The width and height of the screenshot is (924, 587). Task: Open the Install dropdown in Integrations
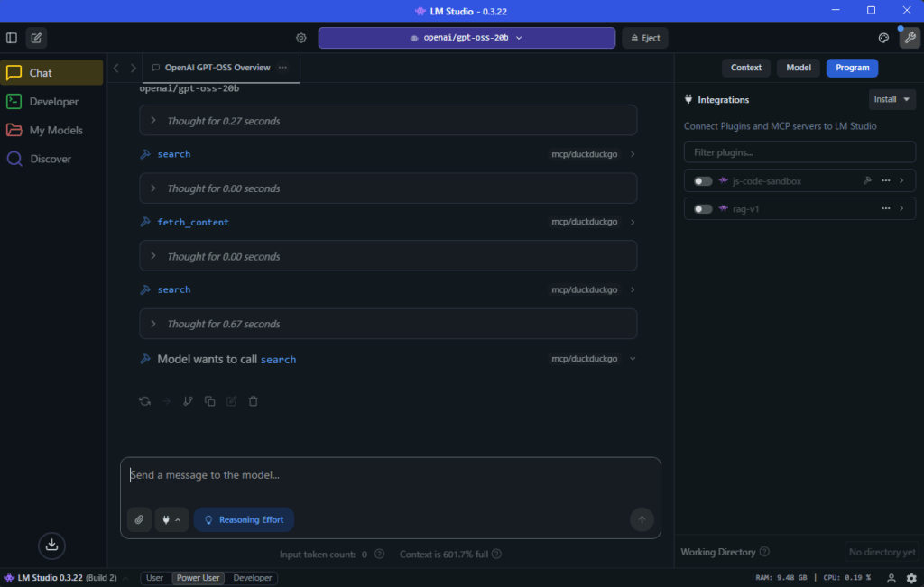[892, 99]
